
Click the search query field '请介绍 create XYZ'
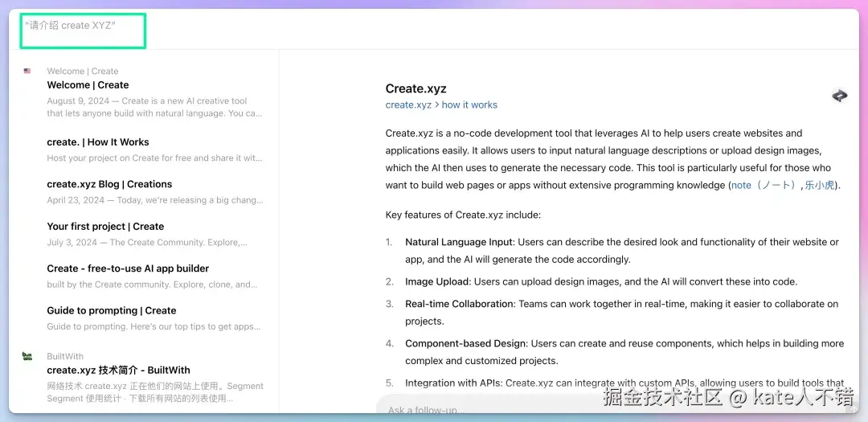83,31
